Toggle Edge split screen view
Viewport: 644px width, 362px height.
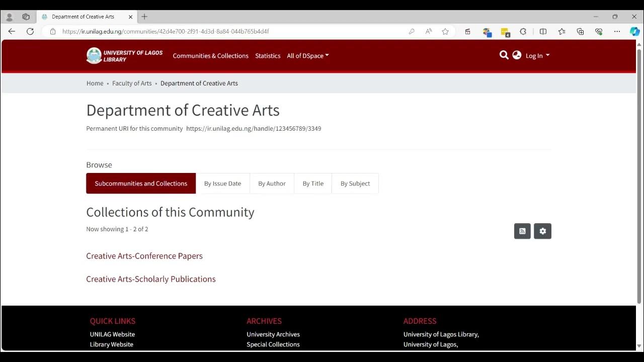[x=543, y=32]
